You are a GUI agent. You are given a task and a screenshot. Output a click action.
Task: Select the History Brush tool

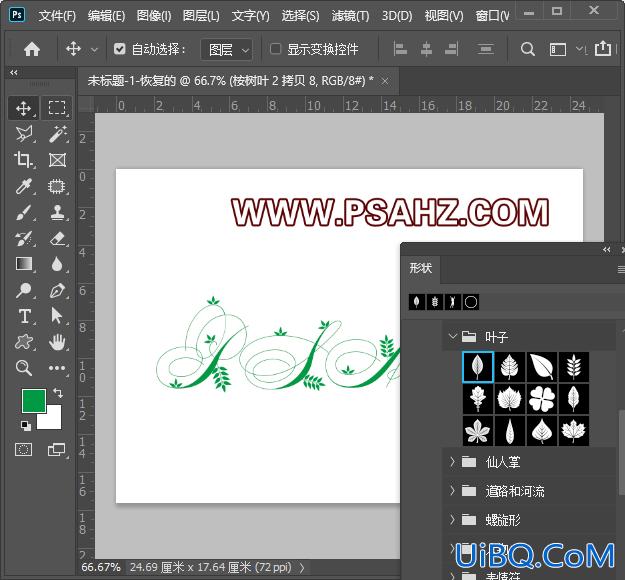[x=24, y=238]
